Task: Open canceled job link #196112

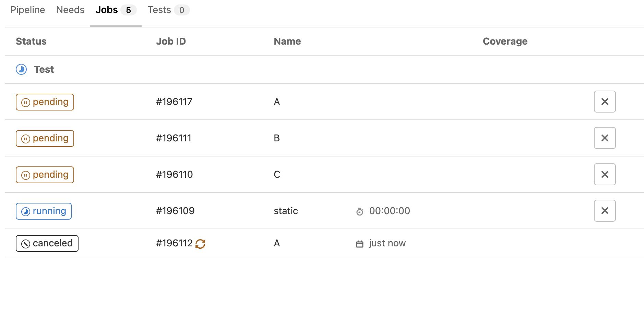Action: pyautogui.click(x=174, y=243)
